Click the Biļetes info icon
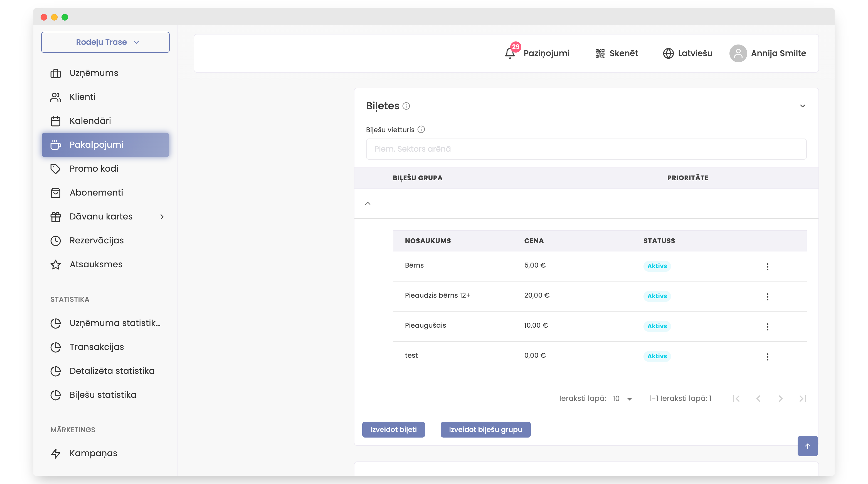This screenshot has height=484, width=868. pos(406,106)
